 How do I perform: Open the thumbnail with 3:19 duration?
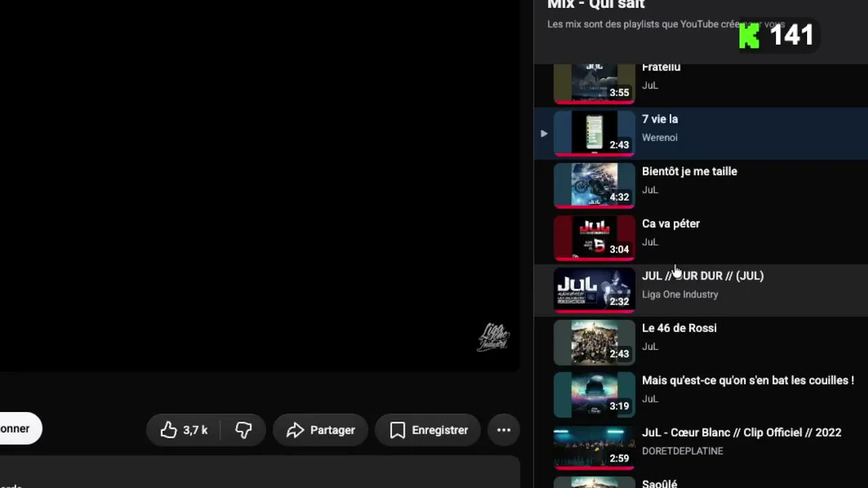coord(595,394)
